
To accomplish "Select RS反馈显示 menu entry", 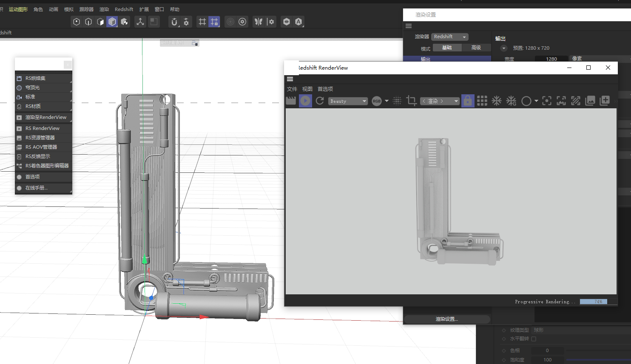I will pos(43,156).
